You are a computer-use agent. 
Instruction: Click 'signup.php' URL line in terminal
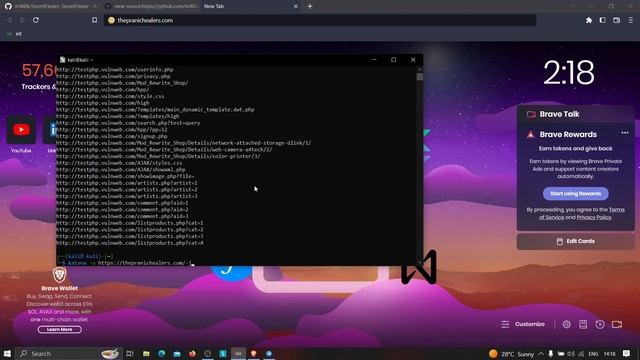[x=111, y=136]
